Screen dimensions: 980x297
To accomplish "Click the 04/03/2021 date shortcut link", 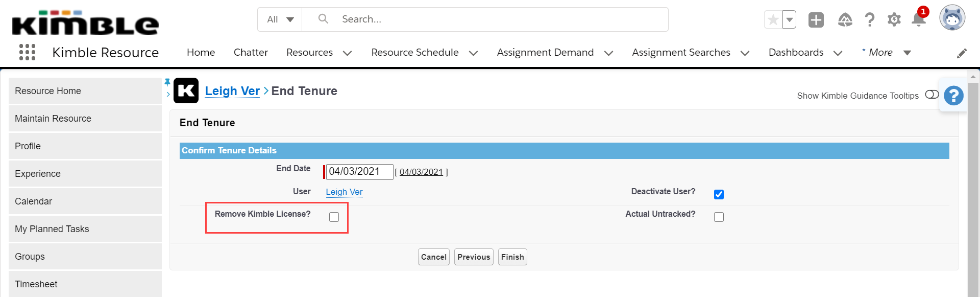I will click(x=421, y=172).
